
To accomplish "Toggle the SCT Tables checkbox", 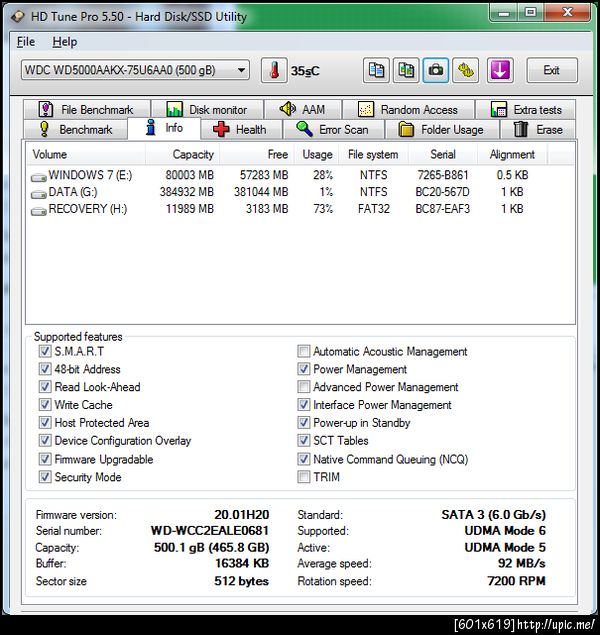I will [304, 441].
